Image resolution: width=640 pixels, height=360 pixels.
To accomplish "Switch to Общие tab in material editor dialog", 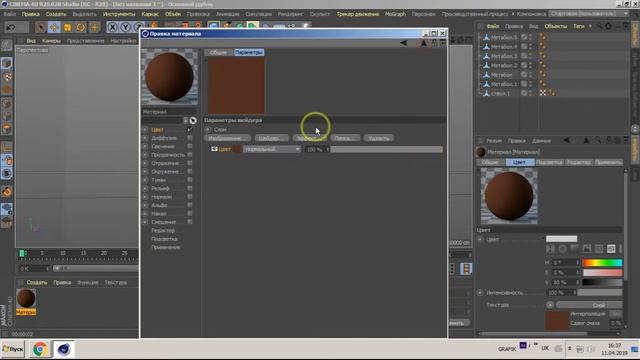I will tap(218, 53).
